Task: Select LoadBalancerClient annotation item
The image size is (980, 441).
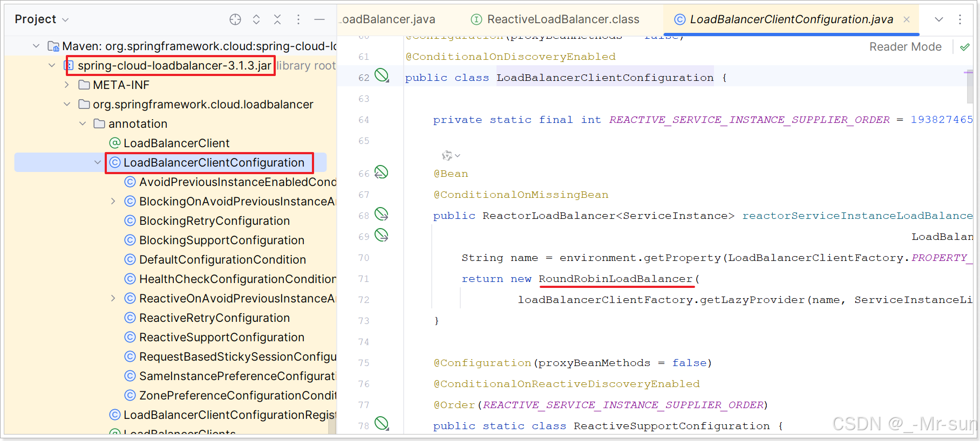Action: (176, 143)
